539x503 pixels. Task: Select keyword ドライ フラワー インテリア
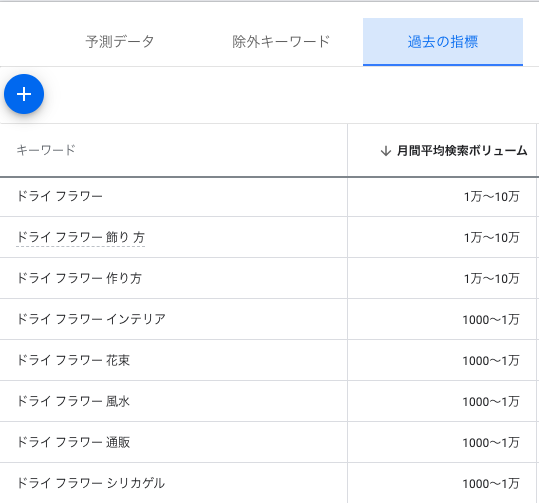[x=91, y=319]
